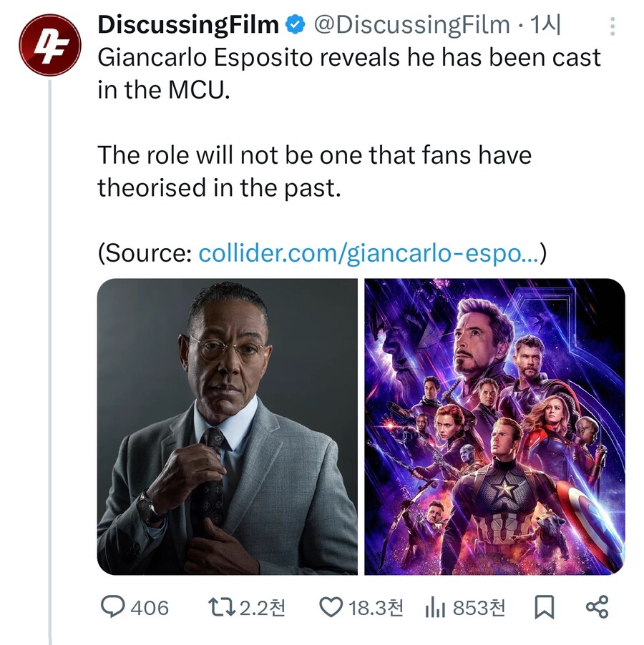Open the three-dot more options menu
The image size is (644, 645).
[613, 26]
